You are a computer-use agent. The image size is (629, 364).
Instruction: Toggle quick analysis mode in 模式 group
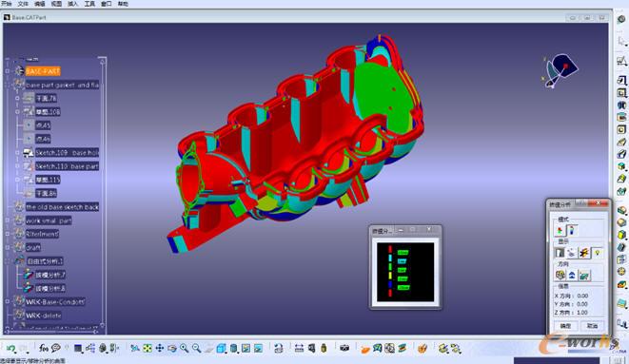point(560,231)
